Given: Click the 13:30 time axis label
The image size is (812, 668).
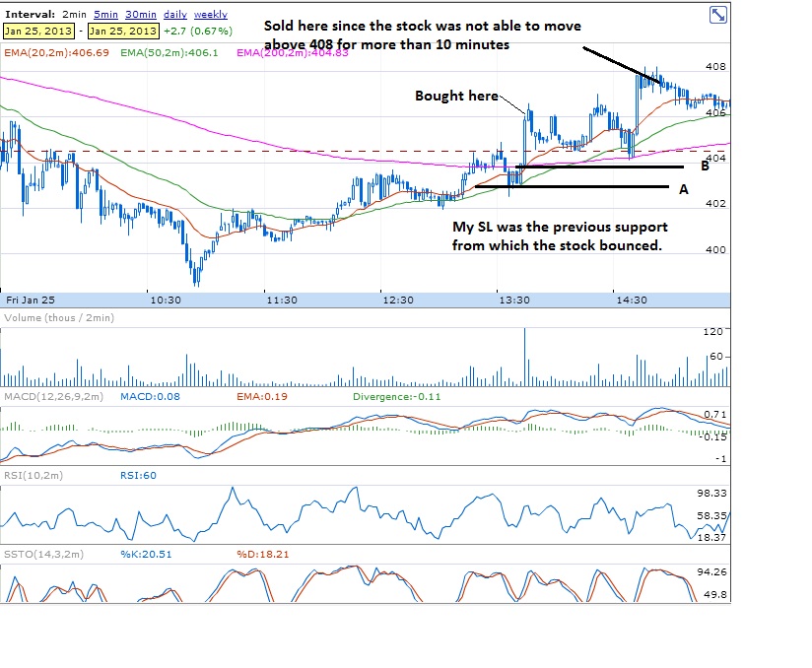Looking at the screenshot, I should click(x=514, y=301).
